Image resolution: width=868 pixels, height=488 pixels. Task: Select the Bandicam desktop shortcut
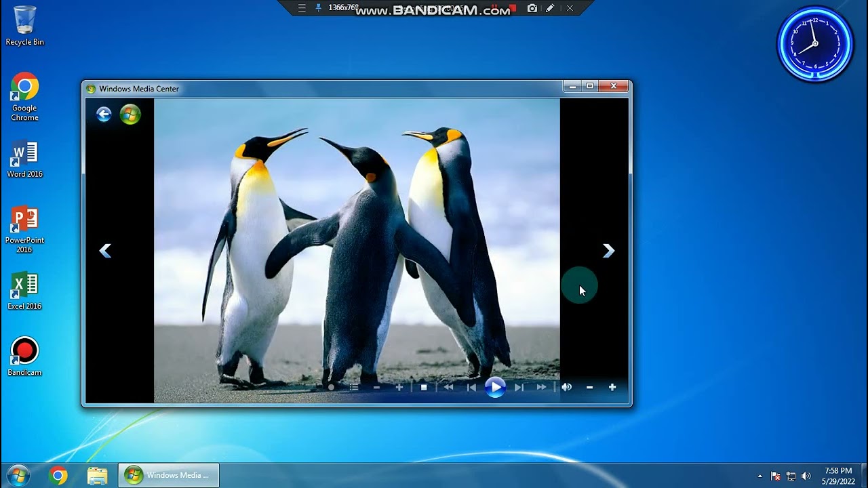coord(24,357)
